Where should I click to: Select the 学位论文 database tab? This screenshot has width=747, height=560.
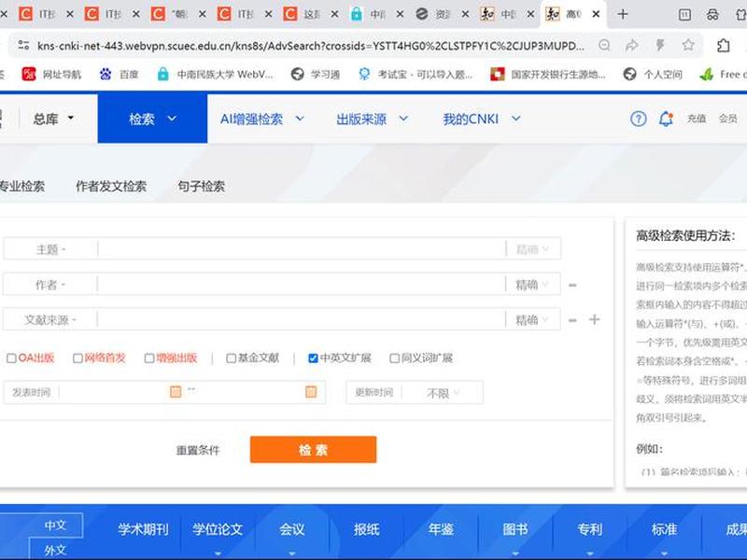click(x=218, y=529)
